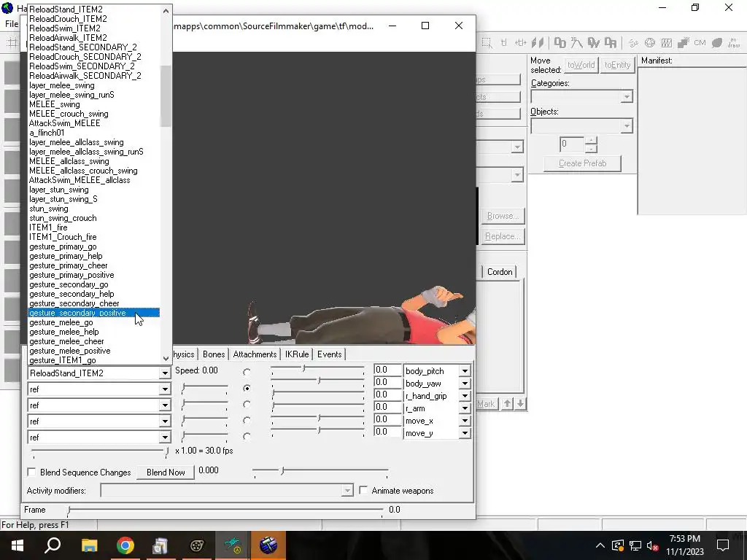747x560 pixels.
Task: Click the sequence list scrollbar down arrow
Action: (x=166, y=359)
